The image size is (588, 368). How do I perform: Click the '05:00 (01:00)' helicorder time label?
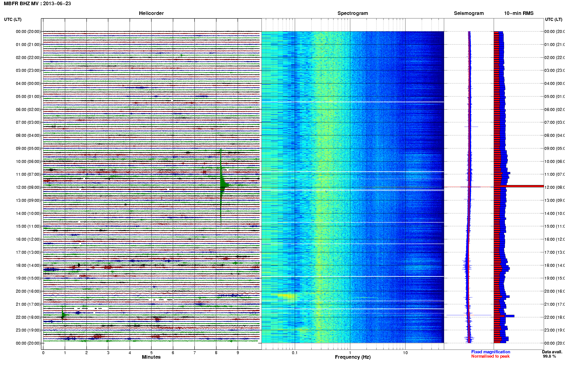click(28, 96)
